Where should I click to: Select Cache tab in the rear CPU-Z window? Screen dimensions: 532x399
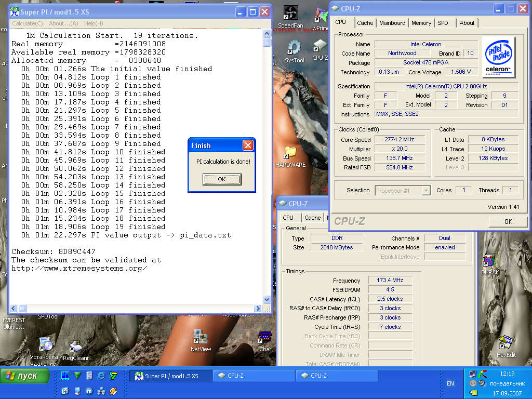pyautogui.click(x=312, y=218)
